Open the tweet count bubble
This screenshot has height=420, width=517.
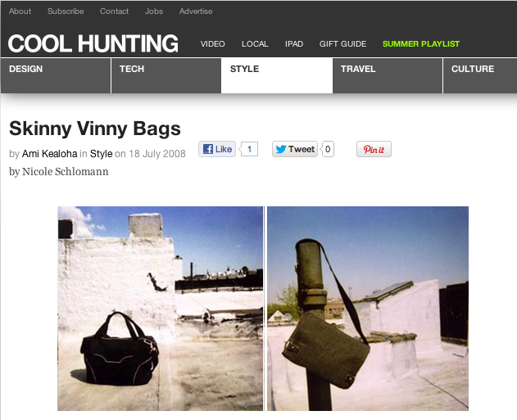(328, 149)
